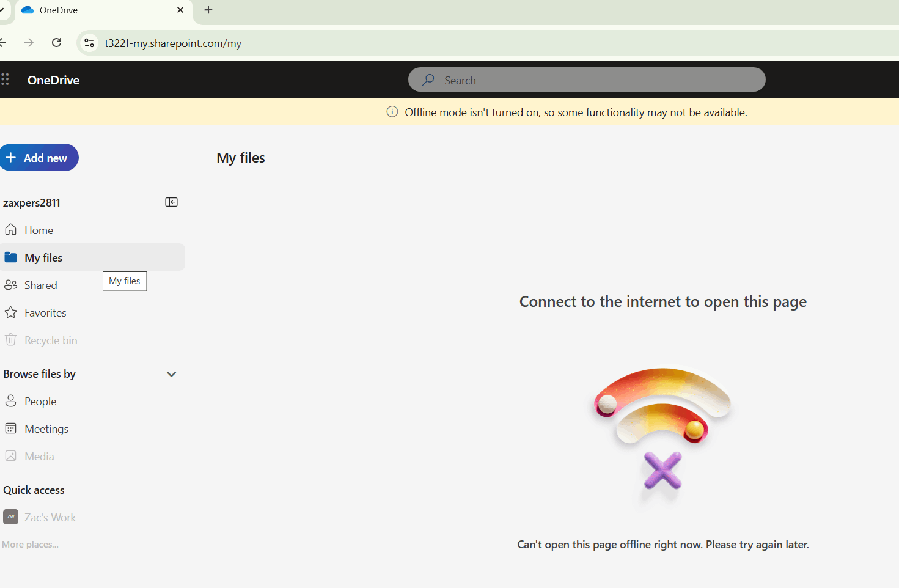Open More places in Quick access
Screen dimensions: 899x588
29,544
